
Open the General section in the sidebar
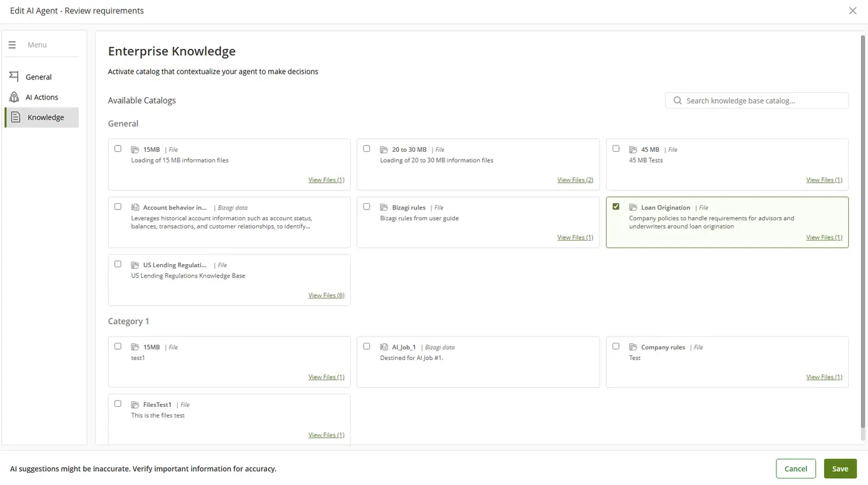(42, 77)
